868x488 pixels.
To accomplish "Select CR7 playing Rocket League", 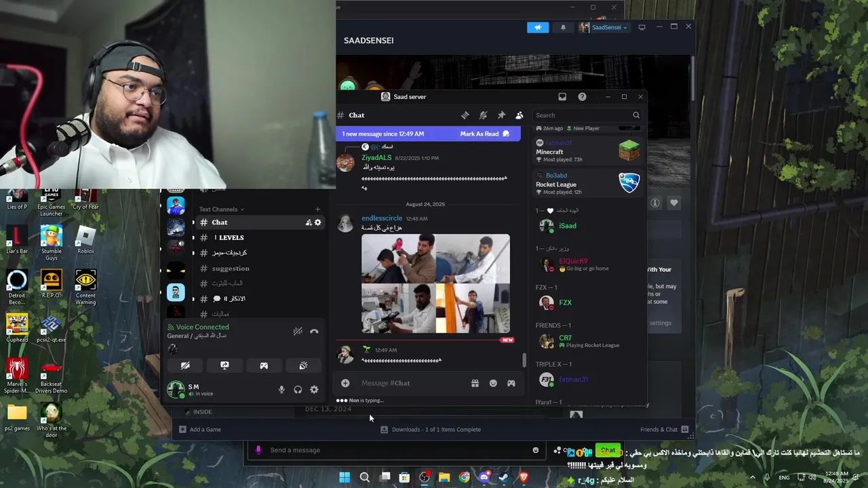I will tap(587, 342).
